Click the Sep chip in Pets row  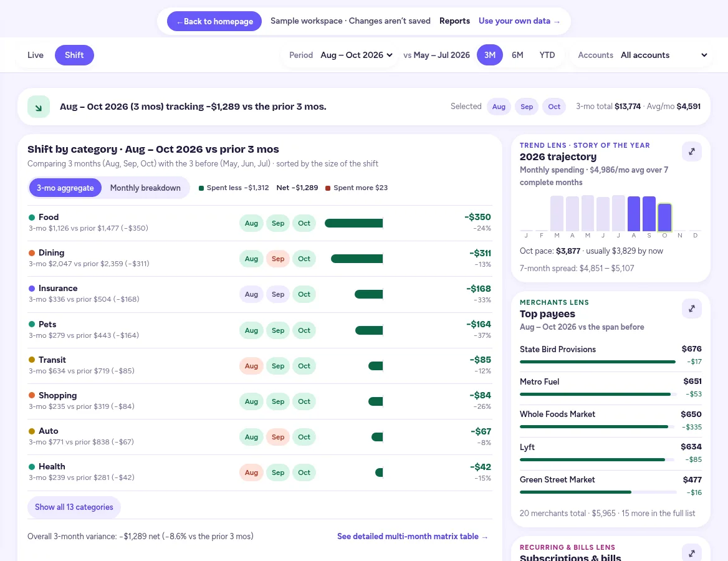[277, 330]
